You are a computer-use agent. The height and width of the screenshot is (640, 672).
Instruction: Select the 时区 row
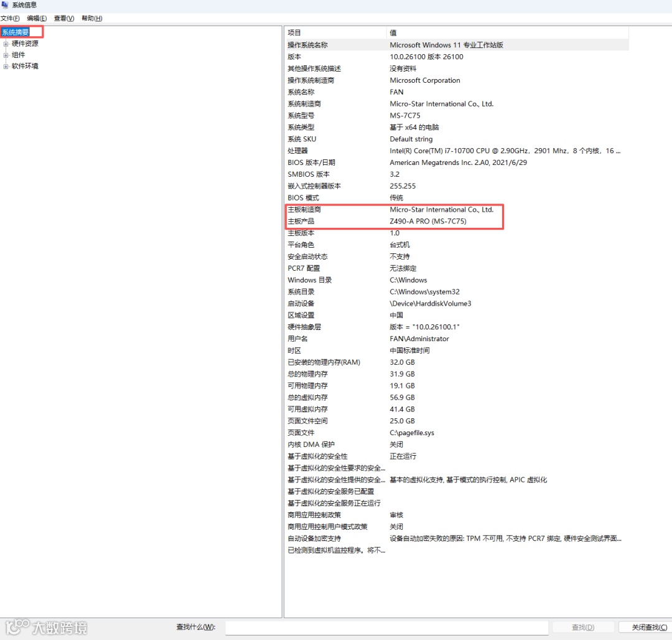click(x=457, y=351)
